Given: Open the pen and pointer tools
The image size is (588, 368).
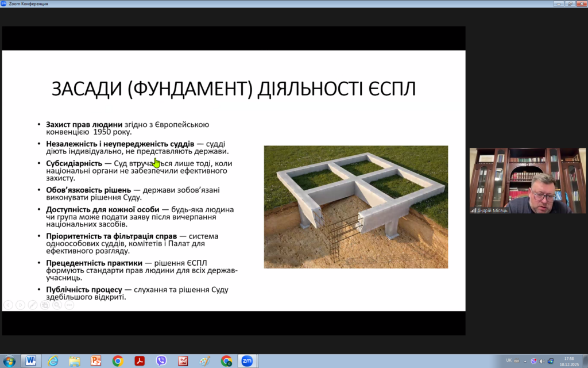Looking at the screenshot, I should point(32,305).
